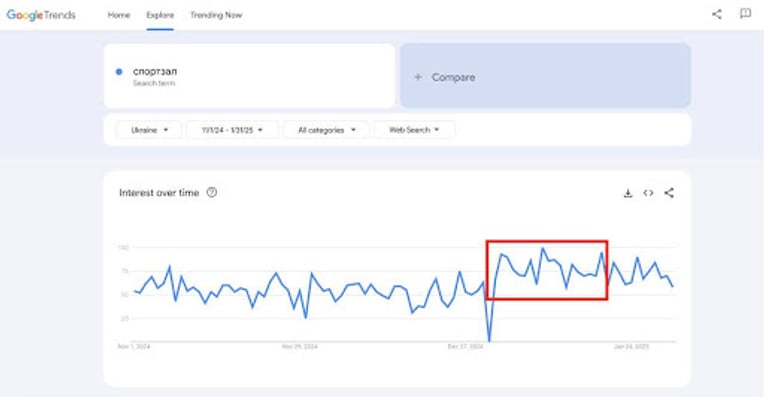Expand the All categories dropdown
Screen dimensions: 764x397
tap(326, 130)
